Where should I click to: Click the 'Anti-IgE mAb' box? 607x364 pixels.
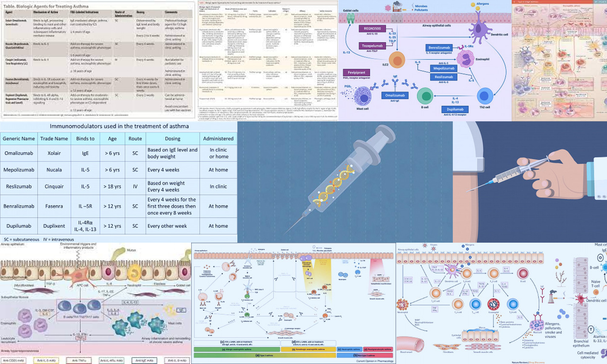click(144, 360)
